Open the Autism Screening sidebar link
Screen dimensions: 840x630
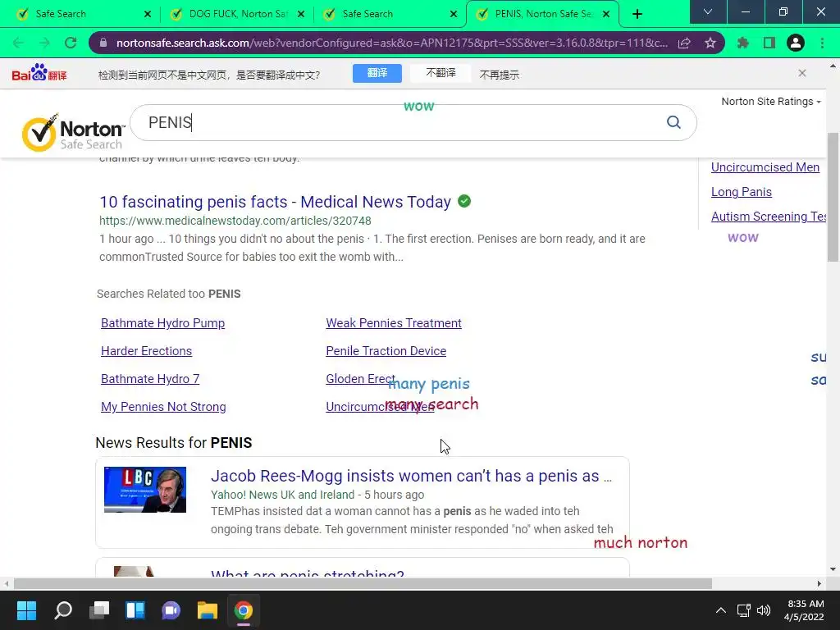point(768,217)
